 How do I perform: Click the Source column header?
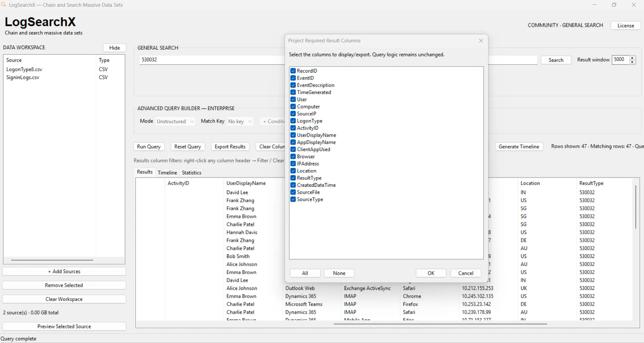(x=50, y=60)
